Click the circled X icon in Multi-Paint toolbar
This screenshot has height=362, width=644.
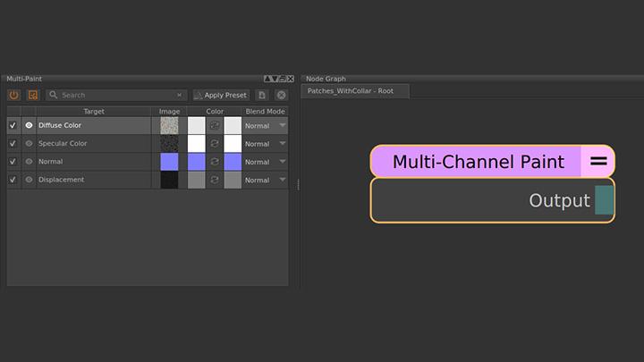[x=282, y=96]
